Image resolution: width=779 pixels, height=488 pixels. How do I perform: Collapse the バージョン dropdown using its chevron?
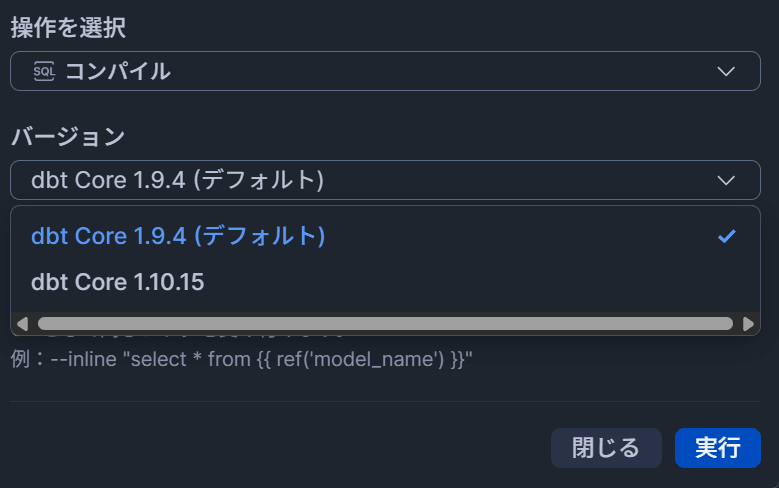coord(727,180)
